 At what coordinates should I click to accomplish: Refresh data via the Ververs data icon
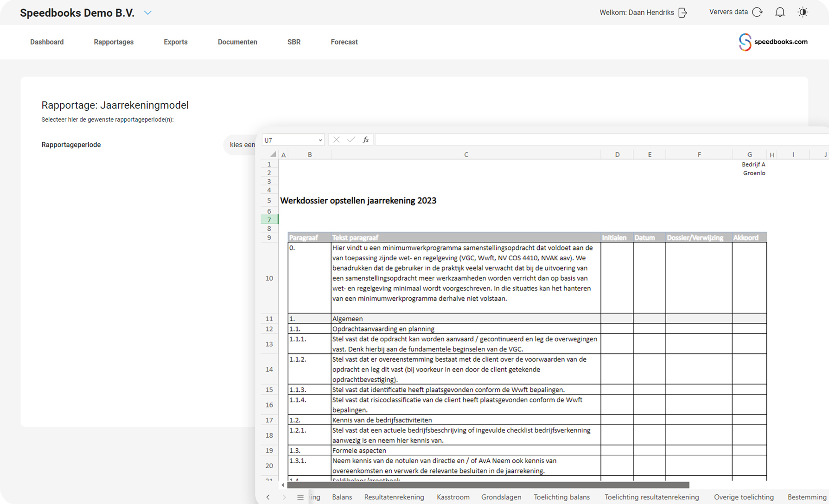pos(758,12)
